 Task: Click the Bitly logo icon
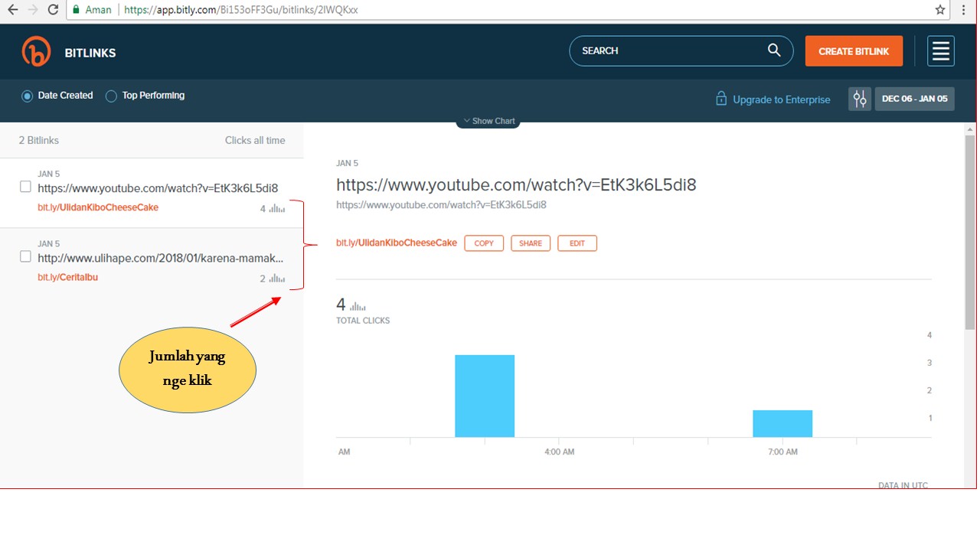pos(35,51)
